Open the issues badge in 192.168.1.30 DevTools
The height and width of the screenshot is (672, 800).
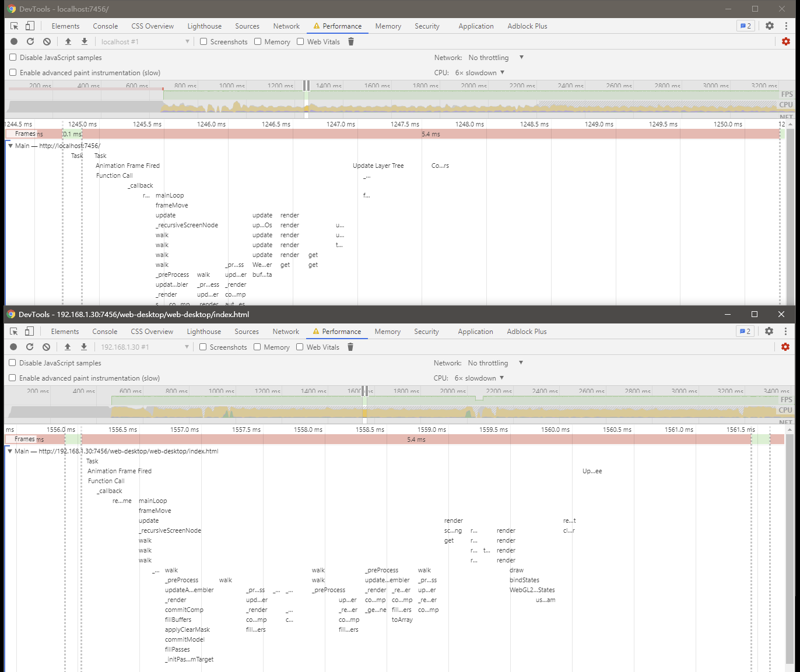pyautogui.click(x=745, y=331)
